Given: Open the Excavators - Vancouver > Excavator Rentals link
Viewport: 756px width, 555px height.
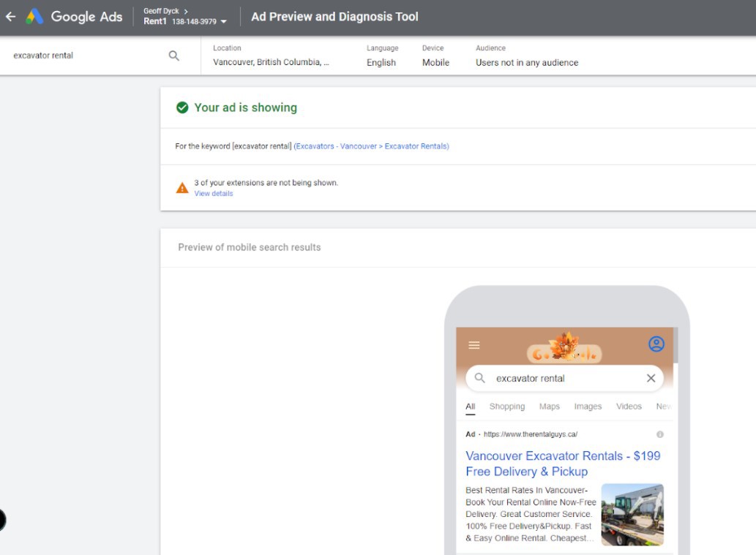Looking at the screenshot, I should pyautogui.click(x=371, y=146).
